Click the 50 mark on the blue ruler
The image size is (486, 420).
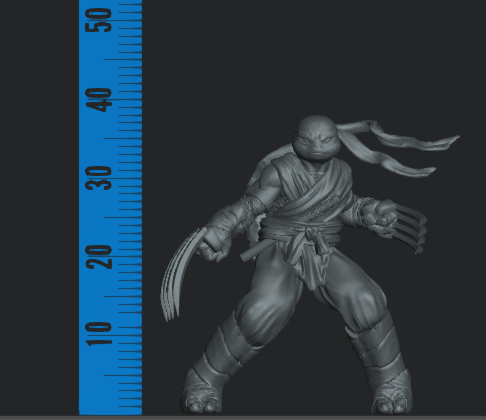point(99,20)
